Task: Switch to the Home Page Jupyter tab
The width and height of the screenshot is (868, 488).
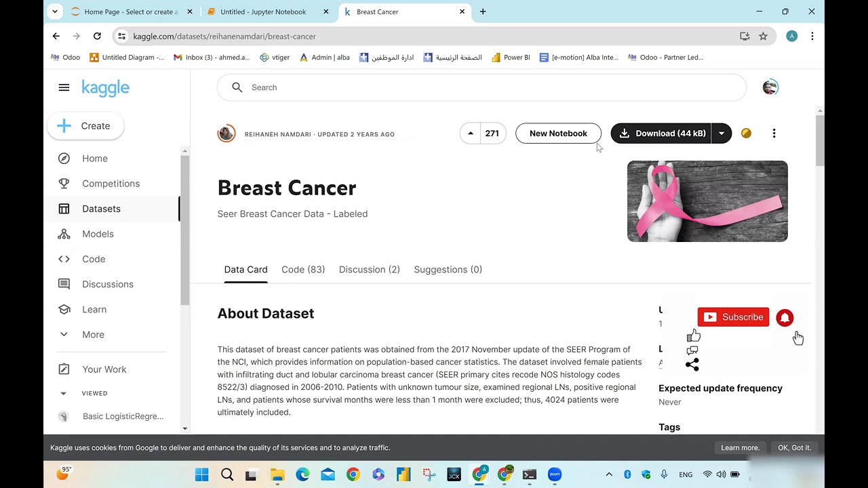Action: click(131, 12)
